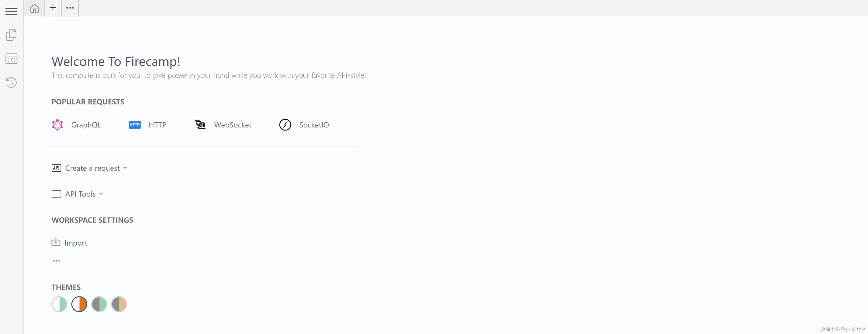Viewport: 868px width, 334px height.
Task: Open the tab bar more options menu
Action: tap(70, 8)
